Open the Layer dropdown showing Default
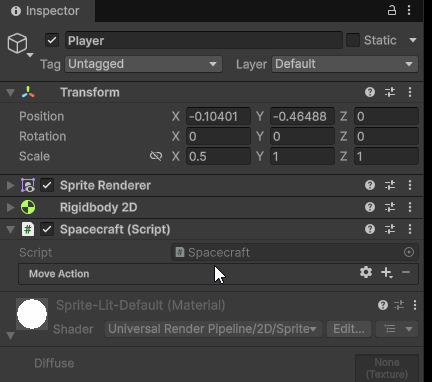Screen dimensions: 432x382 [345, 64]
